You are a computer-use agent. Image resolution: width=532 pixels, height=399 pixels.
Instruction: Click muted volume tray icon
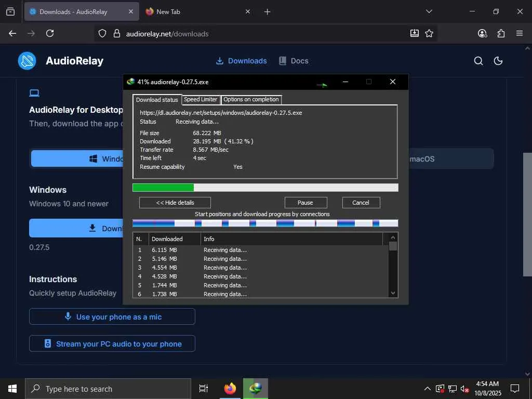464,389
